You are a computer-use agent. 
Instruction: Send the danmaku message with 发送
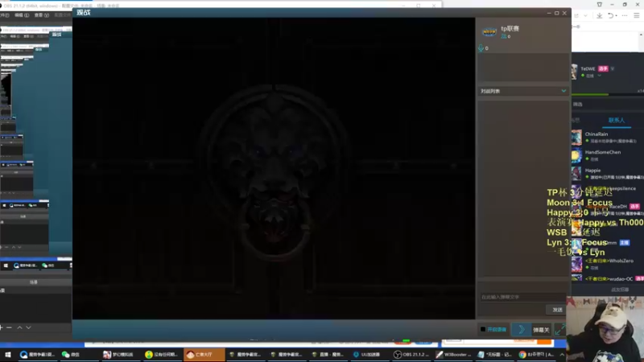click(557, 310)
